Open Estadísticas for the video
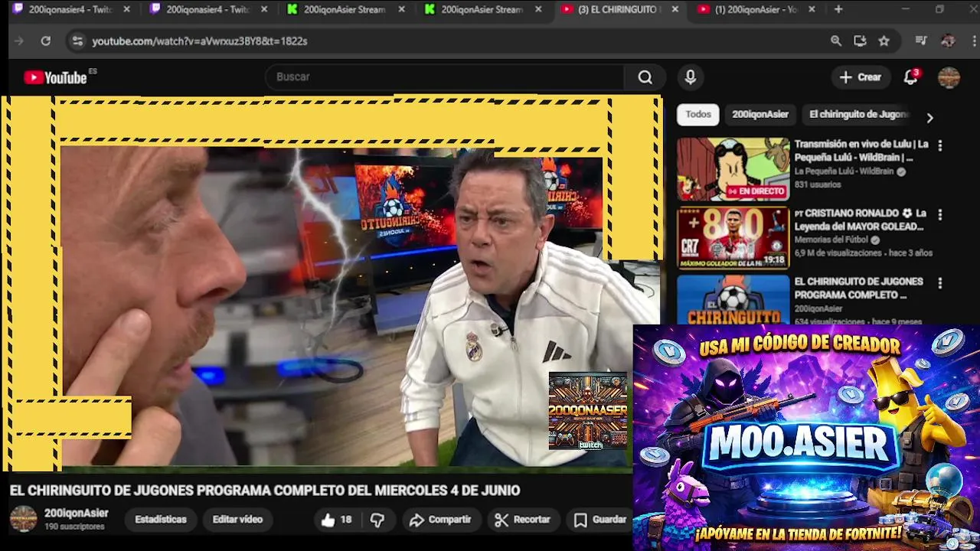Viewport: 980px width, 551px height. [x=161, y=520]
